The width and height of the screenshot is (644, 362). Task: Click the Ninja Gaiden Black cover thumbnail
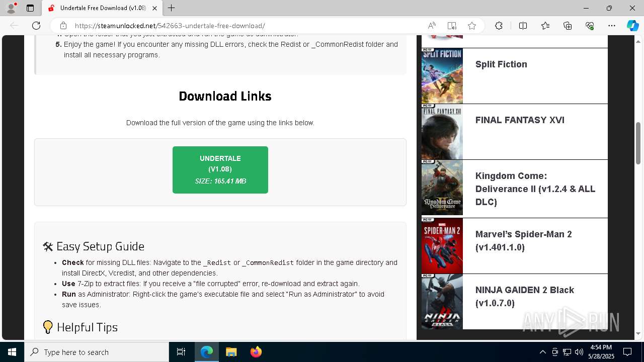click(x=442, y=302)
